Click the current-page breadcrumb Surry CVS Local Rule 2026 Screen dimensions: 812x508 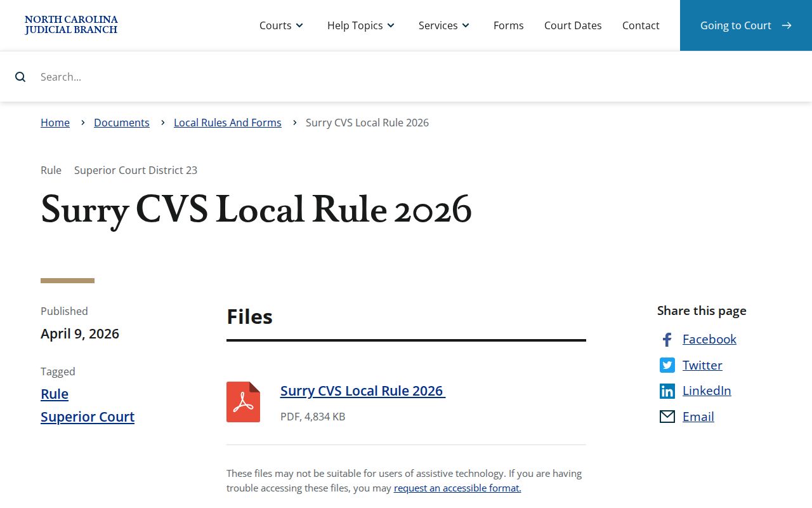(367, 123)
